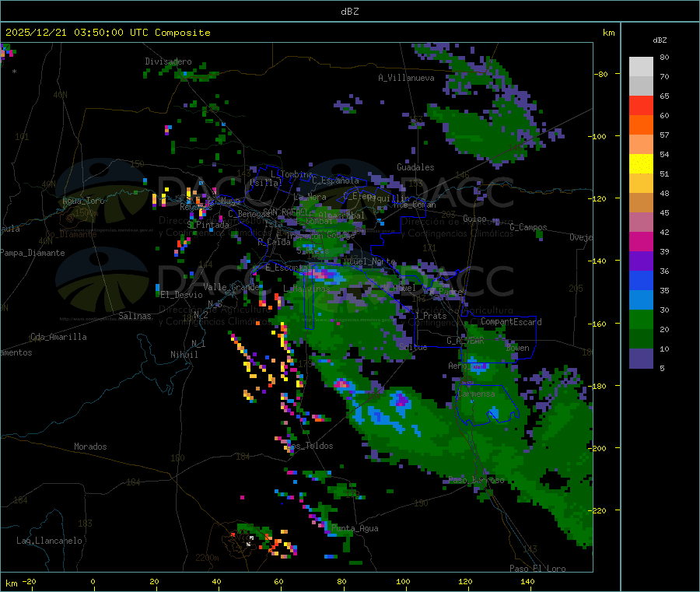
Task: Click the G_Campos map label
Action: pos(529,227)
